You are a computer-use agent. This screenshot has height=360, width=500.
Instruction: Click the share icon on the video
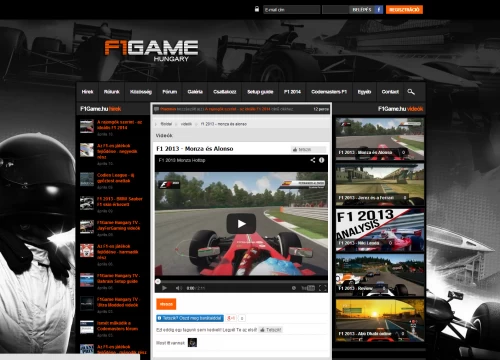[x=313, y=160]
